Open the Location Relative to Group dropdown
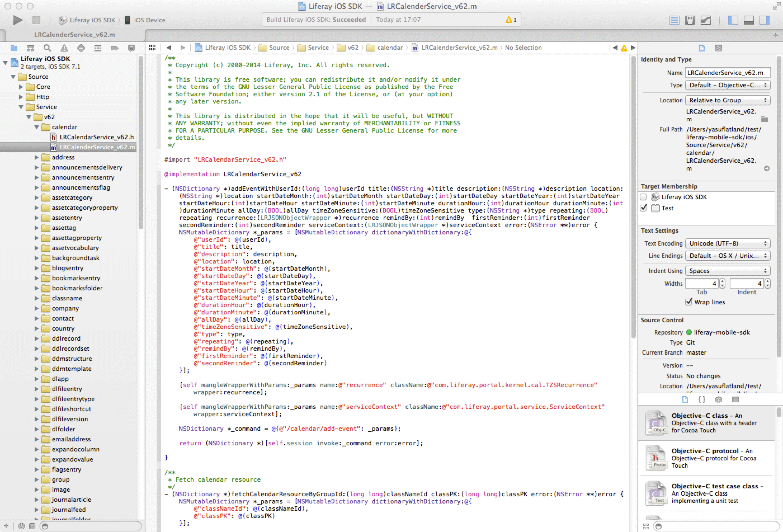This screenshot has width=783, height=532. click(727, 100)
